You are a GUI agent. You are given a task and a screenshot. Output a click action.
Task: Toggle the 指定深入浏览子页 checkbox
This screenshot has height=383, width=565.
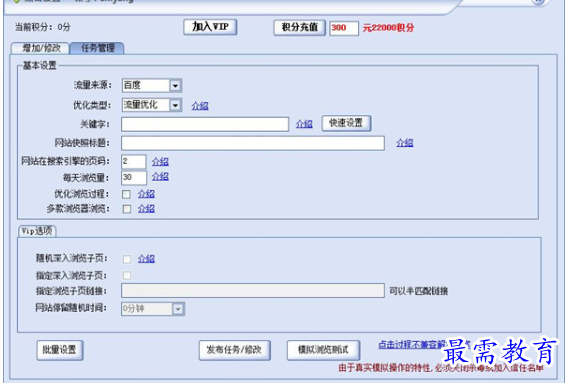click(127, 276)
